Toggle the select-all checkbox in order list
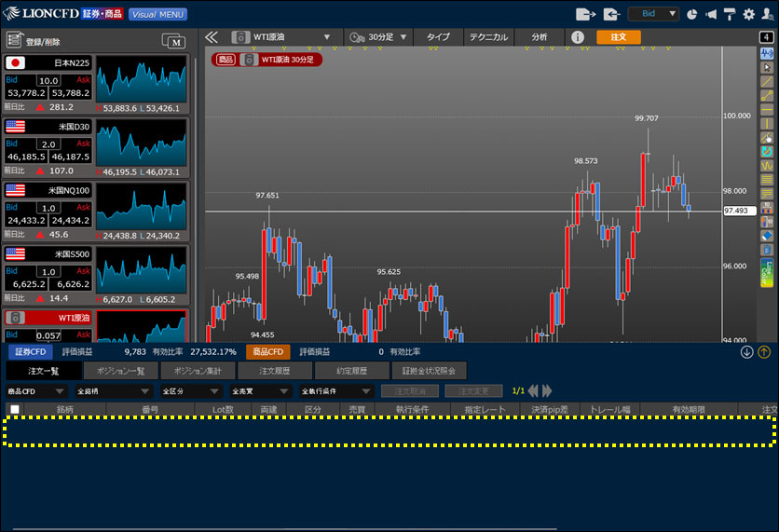Viewport: 779px width, 532px height. click(x=14, y=409)
